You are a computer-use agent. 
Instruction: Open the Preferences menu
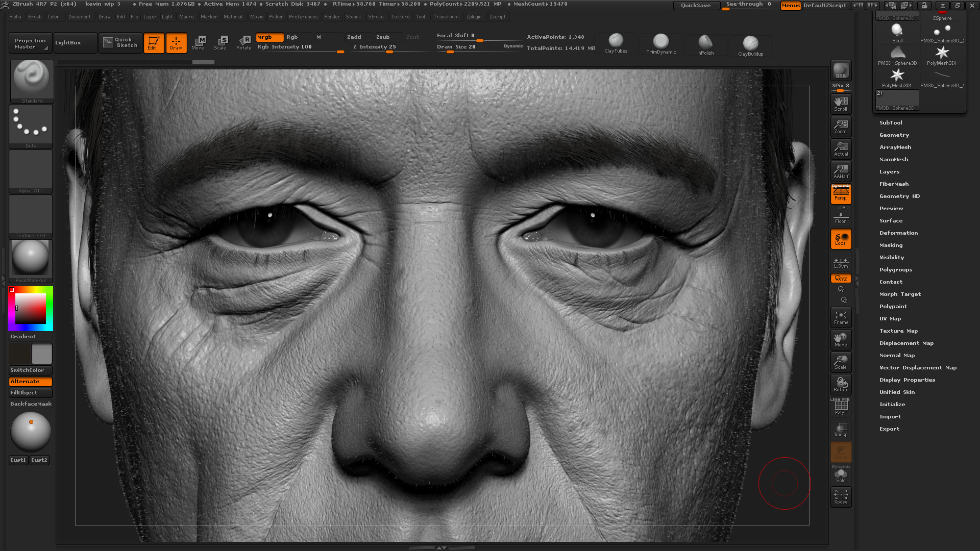click(x=303, y=16)
